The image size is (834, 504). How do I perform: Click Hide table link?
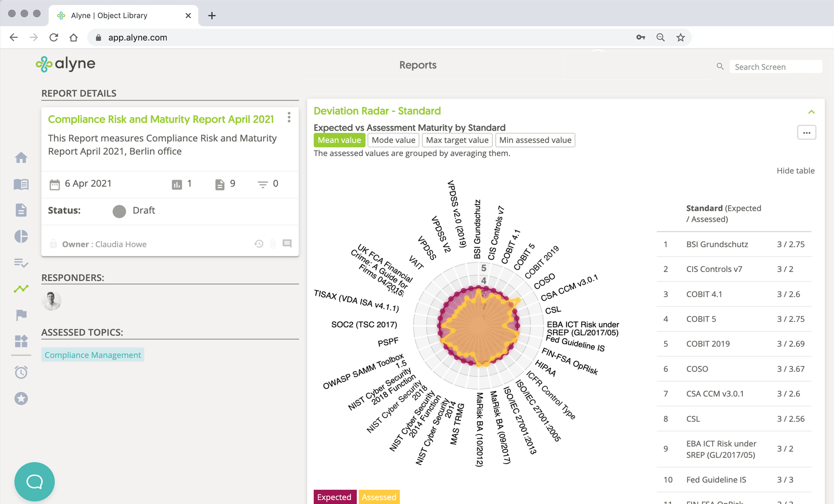(x=795, y=171)
